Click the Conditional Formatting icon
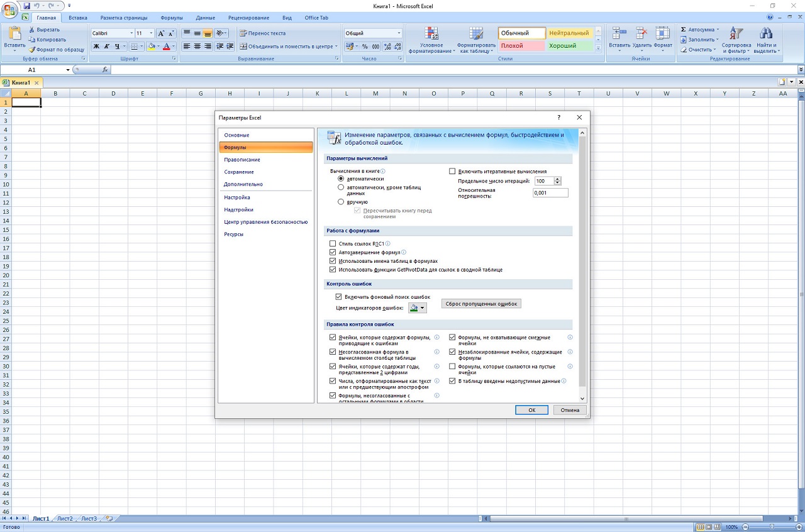Screen dimensions: 805x532 tap(431, 34)
